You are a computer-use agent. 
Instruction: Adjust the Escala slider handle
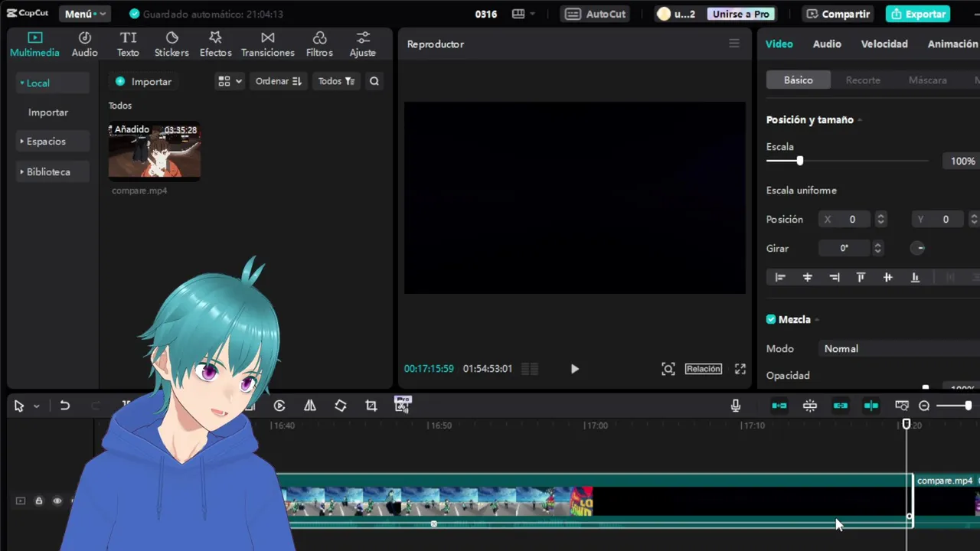point(800,161)
